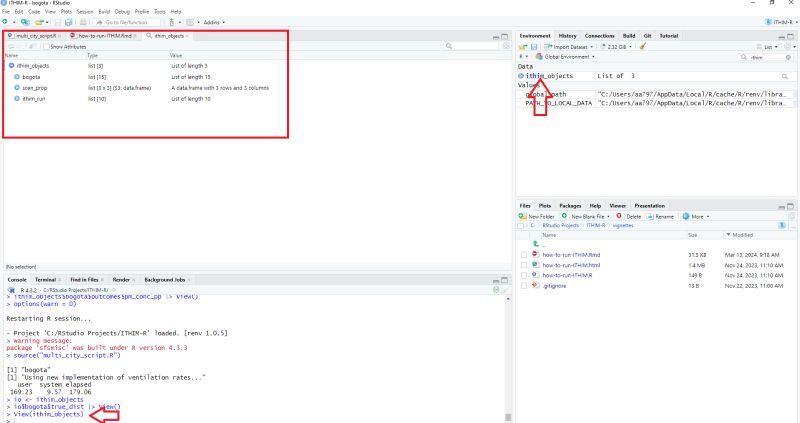The height and width of the screenshot is (423, 800).
Task: Click the R project icon in Files path bar
Action: point(782,225)
